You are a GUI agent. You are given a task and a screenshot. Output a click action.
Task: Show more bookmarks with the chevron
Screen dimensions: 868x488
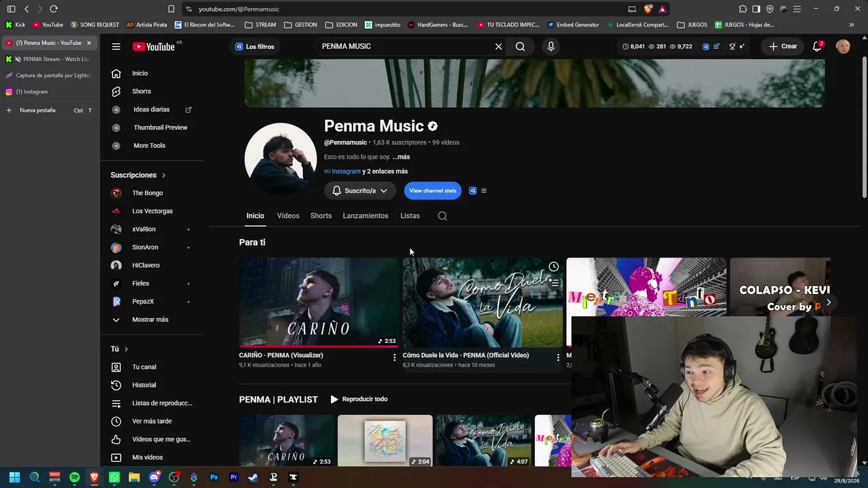[x=852, y=25]
